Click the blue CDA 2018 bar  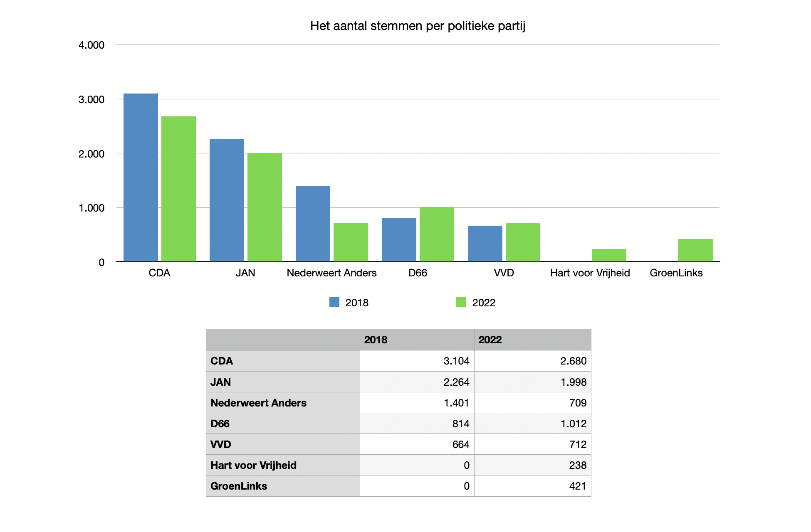coord(141,177)
